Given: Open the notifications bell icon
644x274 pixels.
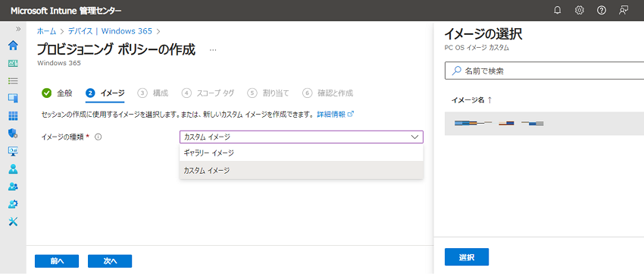Looking at the screenshot, I should (x=558, y=11).
